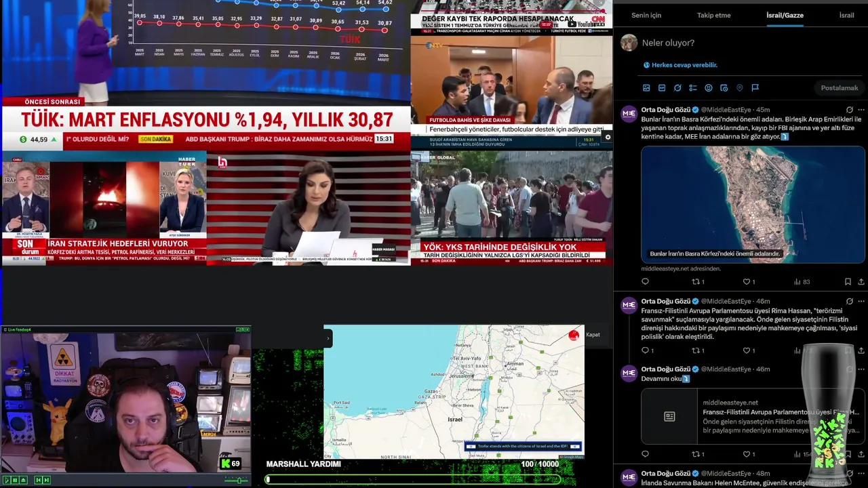
Task: Select the TÜİK enflasyon CNN Türk video tile
Action: [206, 75]
